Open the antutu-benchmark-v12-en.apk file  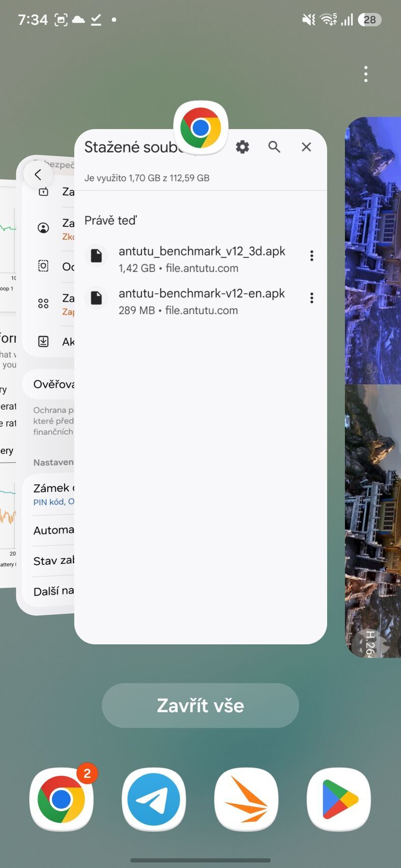point(201,302)
